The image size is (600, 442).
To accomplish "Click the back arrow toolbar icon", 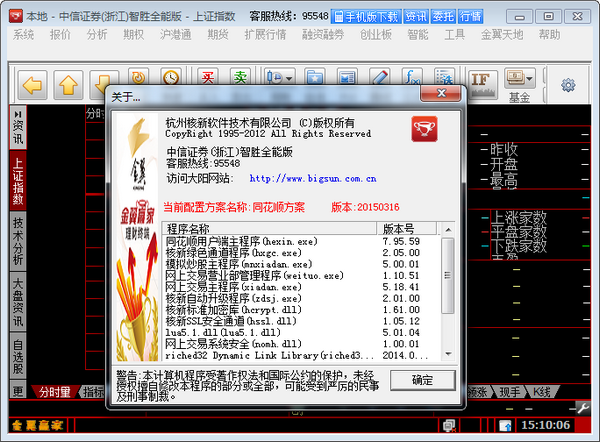I will (x=32, y=85).
